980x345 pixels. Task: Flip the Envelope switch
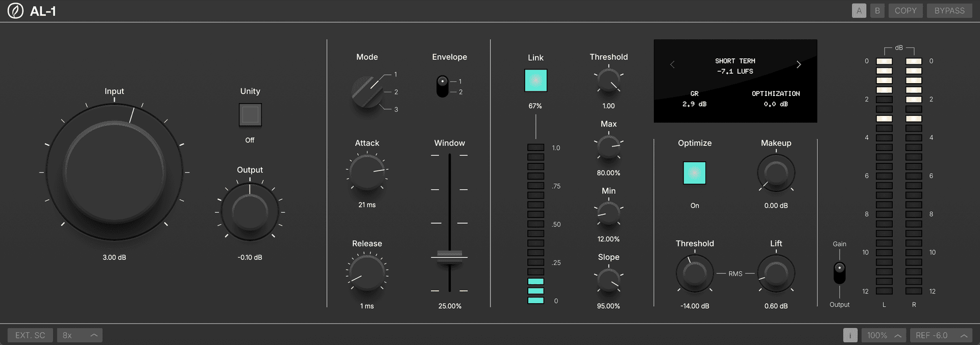(443, 86)
